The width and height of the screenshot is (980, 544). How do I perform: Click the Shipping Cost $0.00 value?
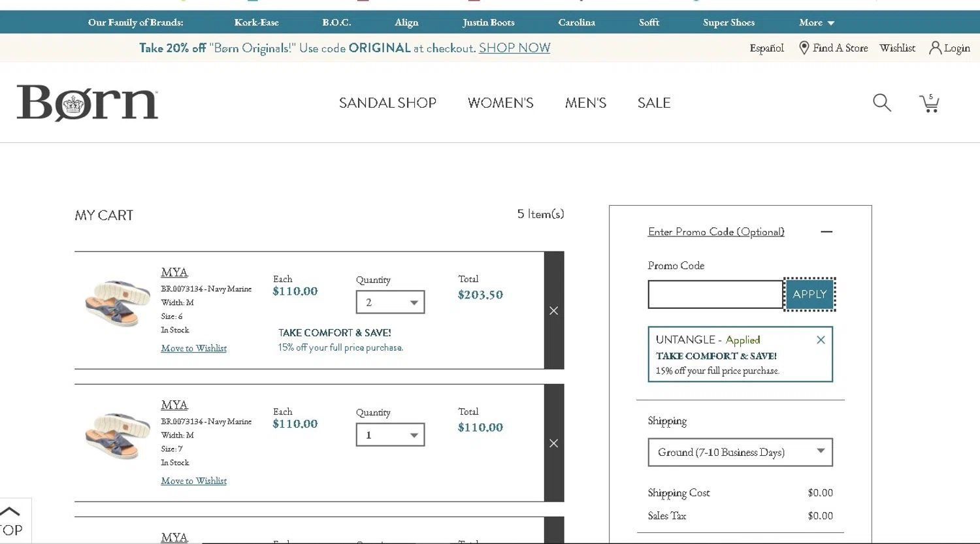click(820, 493)
